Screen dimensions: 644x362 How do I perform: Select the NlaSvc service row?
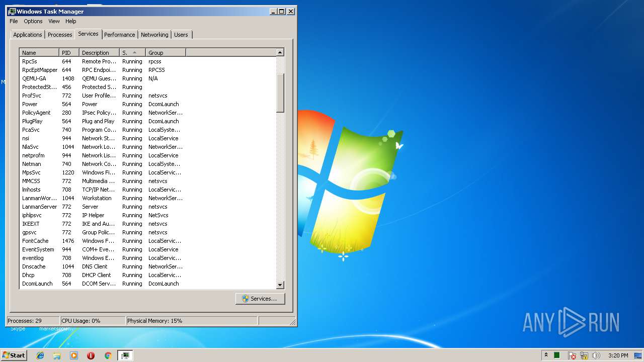[148, 147]
